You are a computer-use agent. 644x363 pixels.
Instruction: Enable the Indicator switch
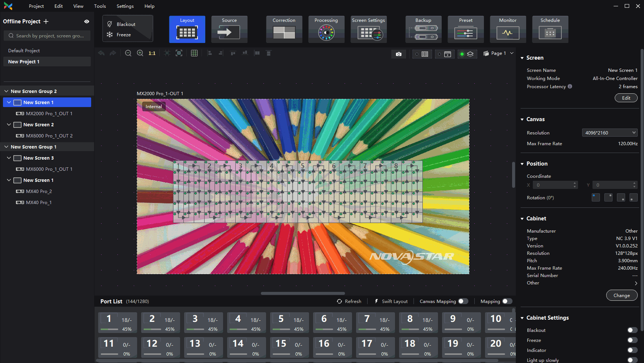pyautogui.click(x=633, y=350)
